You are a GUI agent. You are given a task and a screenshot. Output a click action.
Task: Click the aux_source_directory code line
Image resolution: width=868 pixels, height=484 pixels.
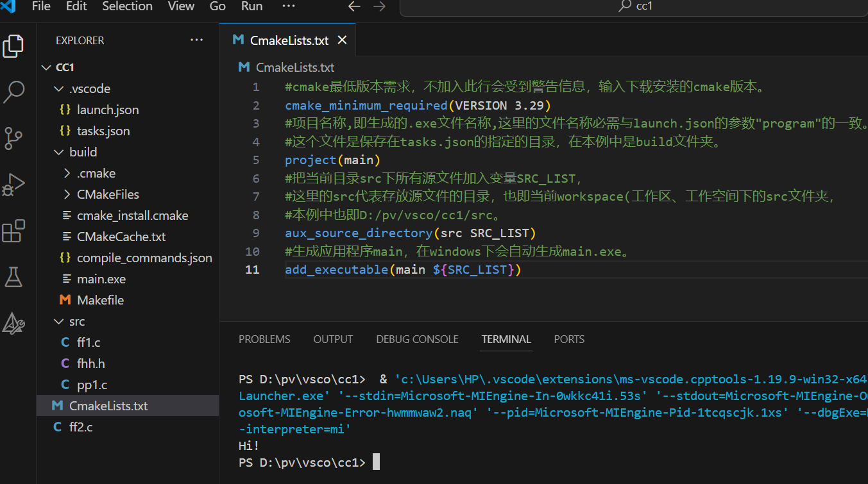coord(411,233)
